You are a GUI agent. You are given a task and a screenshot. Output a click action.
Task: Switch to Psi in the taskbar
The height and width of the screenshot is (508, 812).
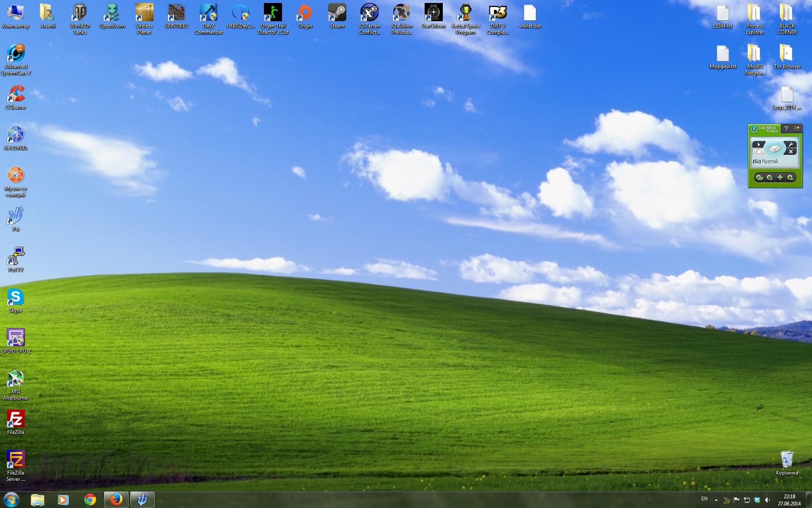[x=142, y=500]
